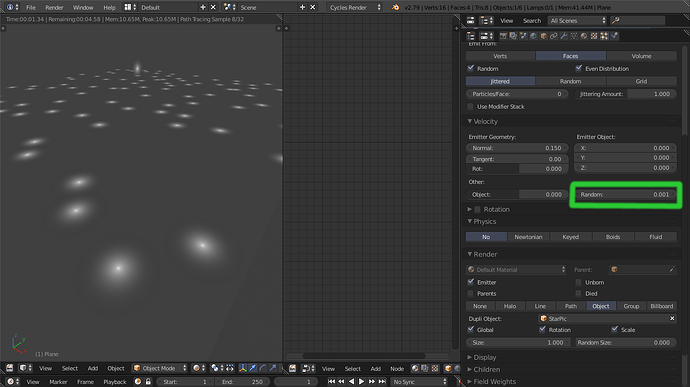
Task: Open the Render properties tab icon
Action: pyautogui.click(x=503, y=36)
